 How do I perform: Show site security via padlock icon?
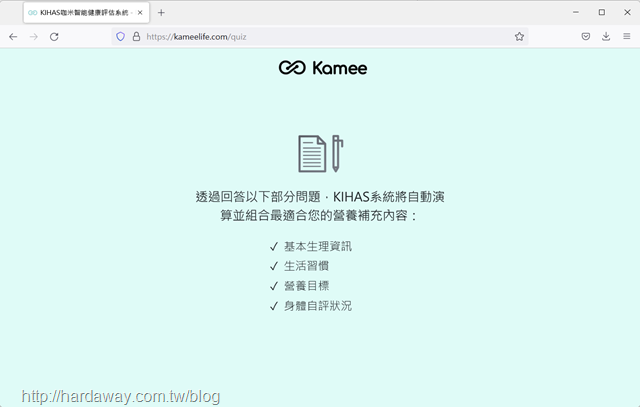click(x=136, y=37)
